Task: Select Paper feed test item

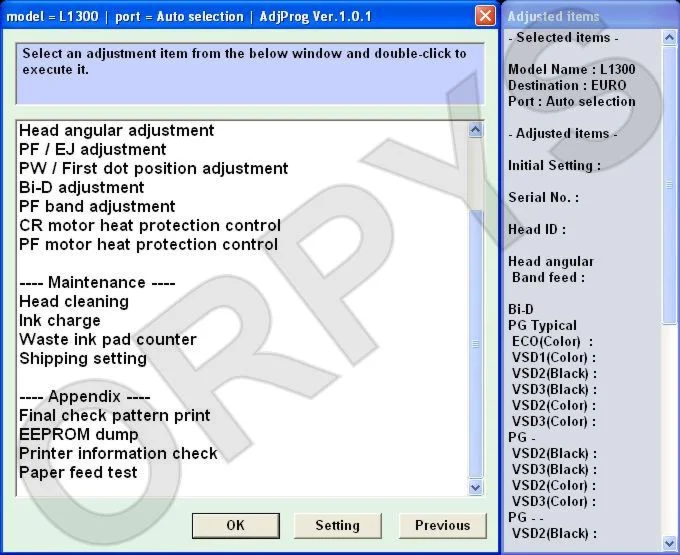Action: 78,472
